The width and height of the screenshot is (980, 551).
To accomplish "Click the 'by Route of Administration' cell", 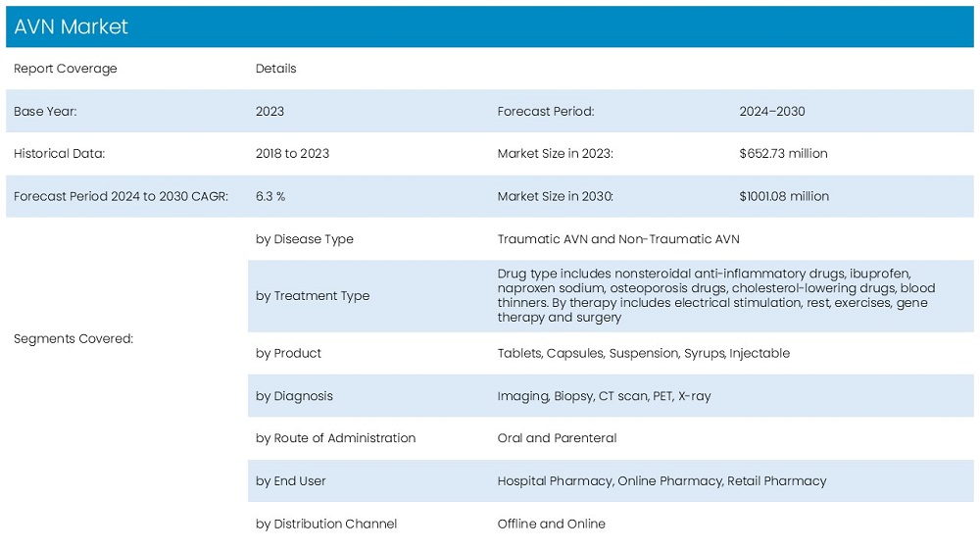I will (x=335, y=438).
